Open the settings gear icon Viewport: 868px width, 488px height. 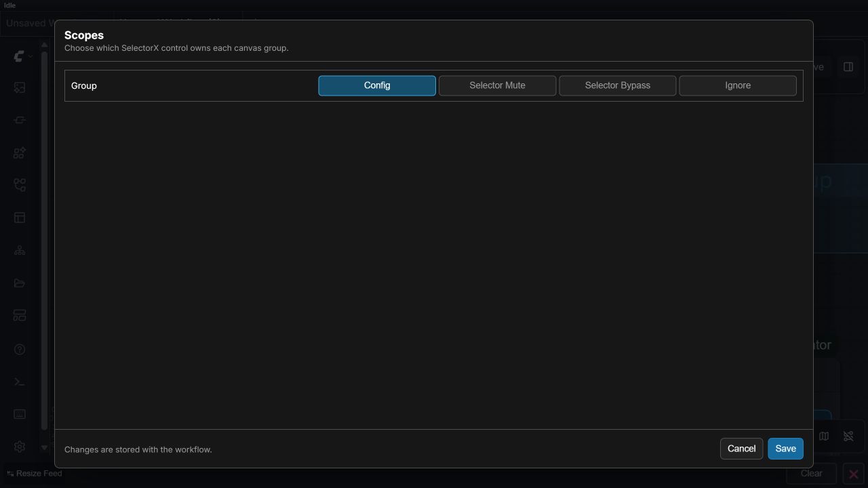[20, 447]
